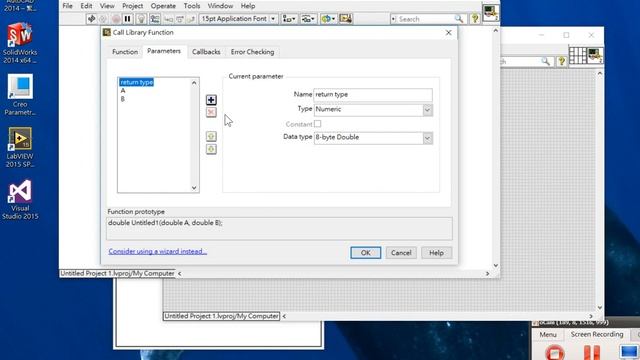
Task: Open the LabVIEW 2015 desktop shortcut
Action: pos(20,147)
